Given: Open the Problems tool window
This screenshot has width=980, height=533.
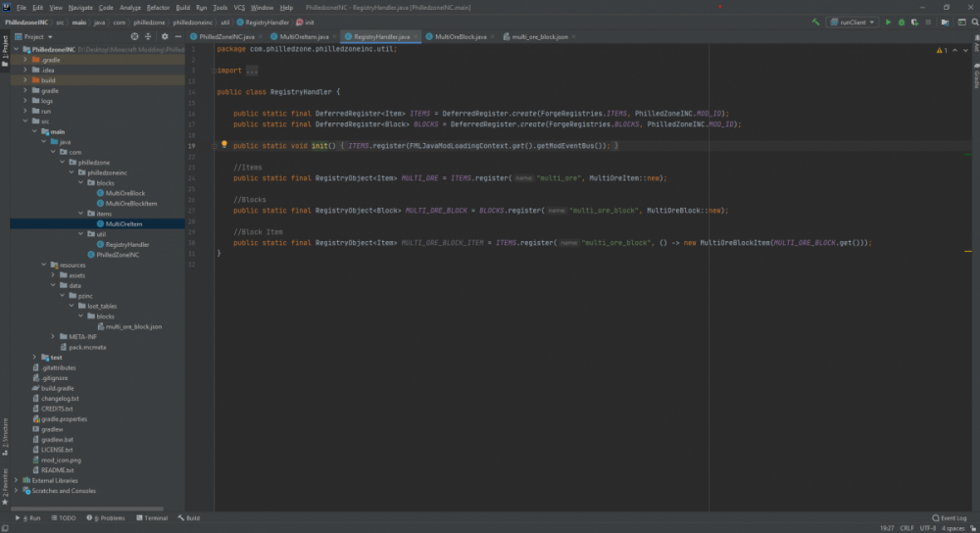Looking at the screenshot, I should tap(106, 518).
